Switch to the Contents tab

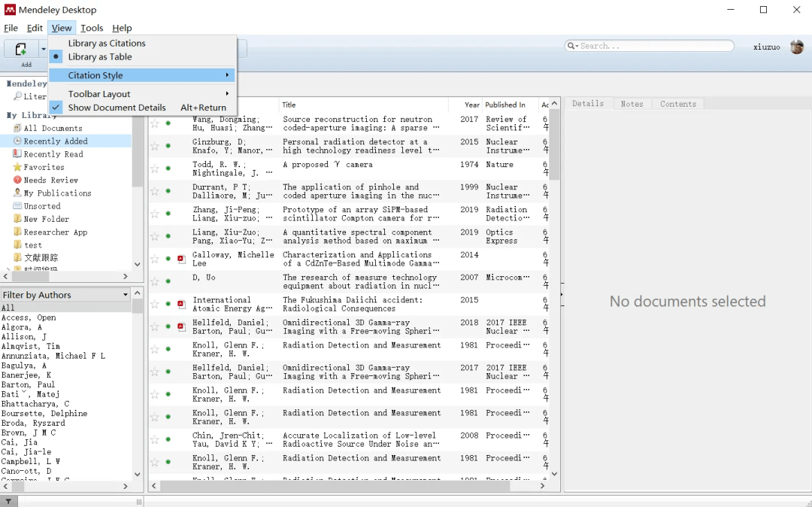678,104
